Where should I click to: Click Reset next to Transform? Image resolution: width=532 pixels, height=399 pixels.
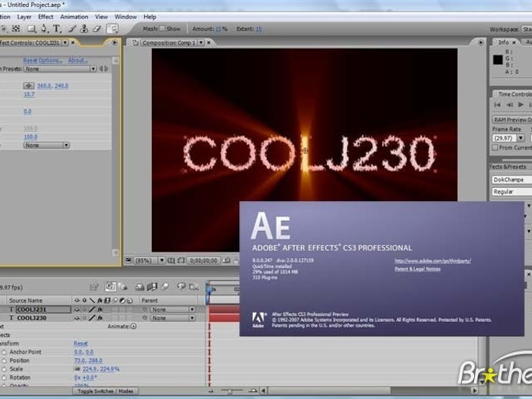pyautogui.click(x=80, y=344)
